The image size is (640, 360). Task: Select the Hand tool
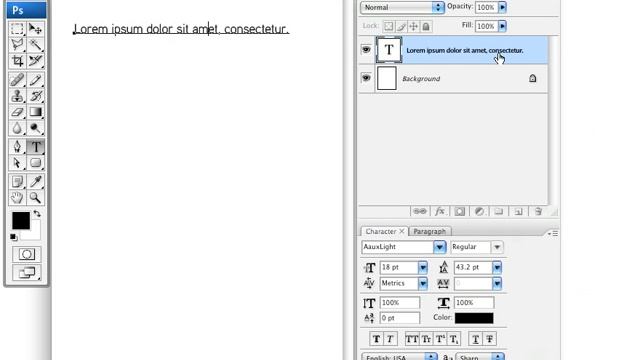[x=17, y=198]
